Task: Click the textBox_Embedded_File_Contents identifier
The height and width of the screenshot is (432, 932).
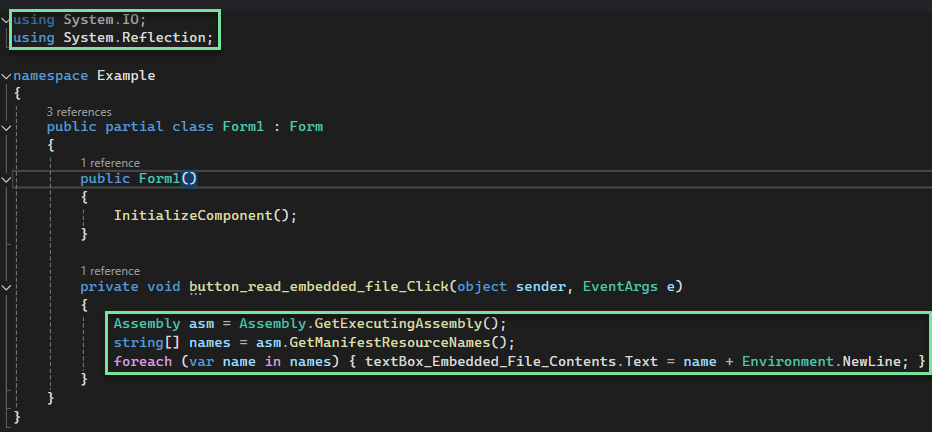Action: point(492,361)
